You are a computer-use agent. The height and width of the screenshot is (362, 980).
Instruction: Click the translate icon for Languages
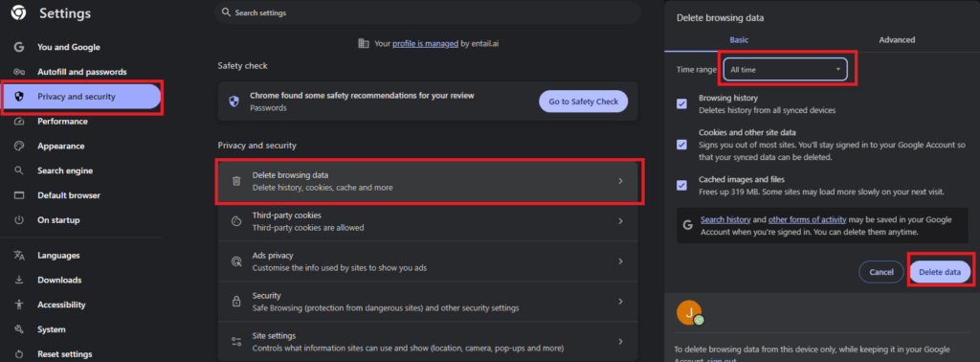click(19, 255)
